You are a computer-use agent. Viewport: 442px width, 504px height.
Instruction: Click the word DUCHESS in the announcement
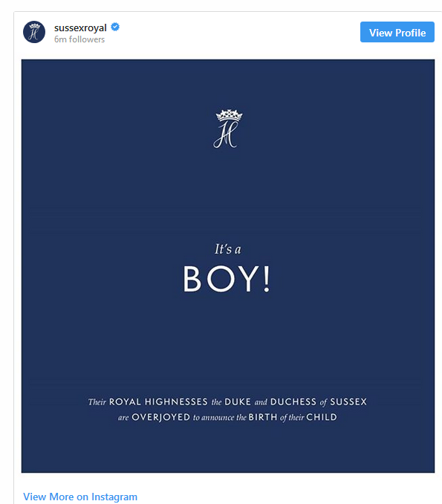[x=293, y=401]
